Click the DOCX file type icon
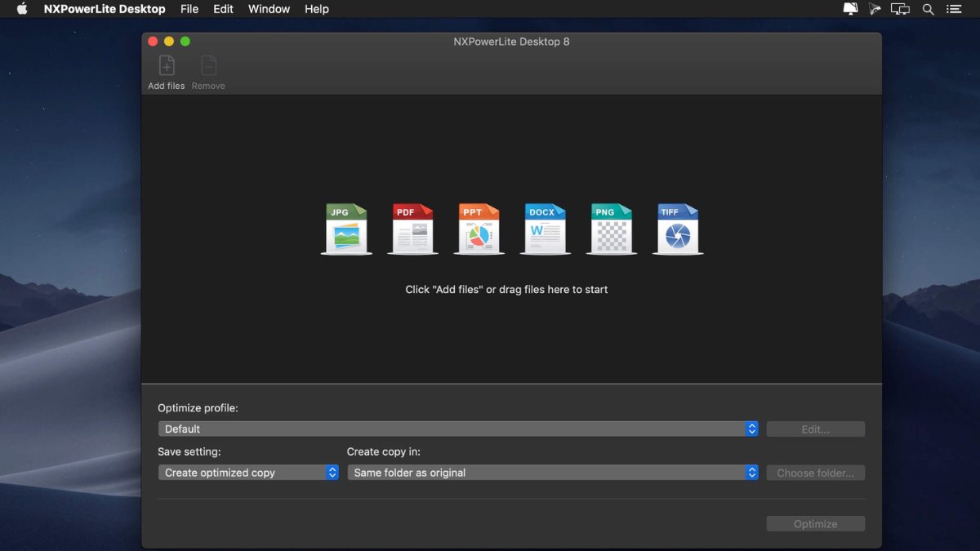Screen dimensions: 980x551 coord(545,229)
